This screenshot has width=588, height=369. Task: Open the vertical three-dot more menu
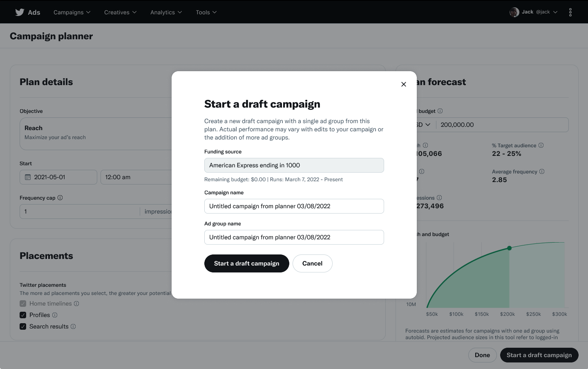pyautogui.click(x=570, y=12)
